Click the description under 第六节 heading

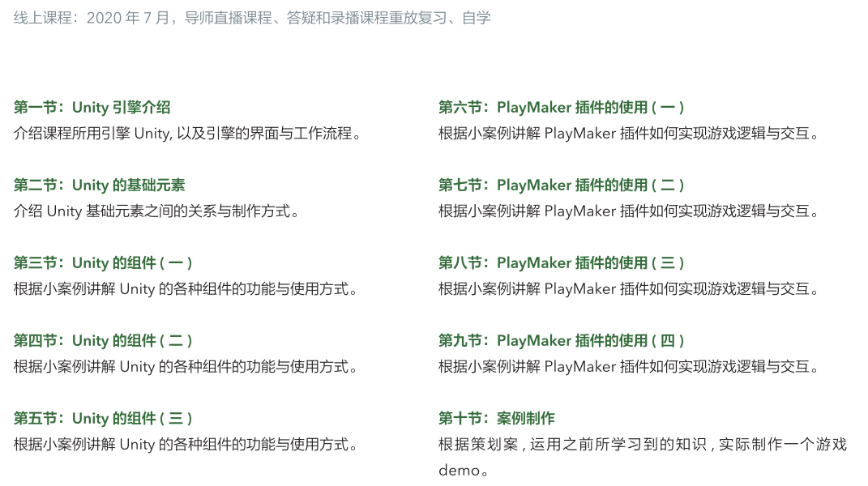click(629, 134)
